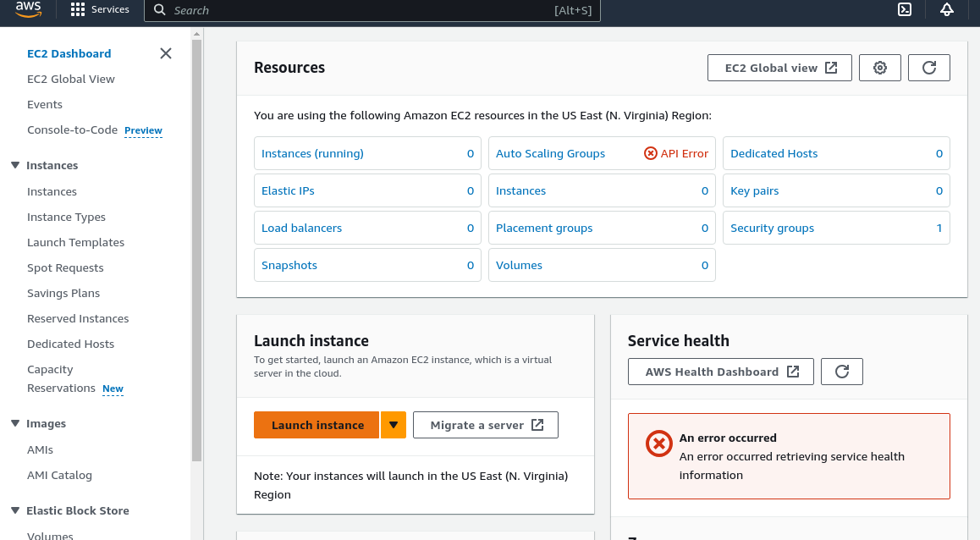Screen dimensions: 980x540
Task: Open the Services menu
Action: [x=100, y=10]
